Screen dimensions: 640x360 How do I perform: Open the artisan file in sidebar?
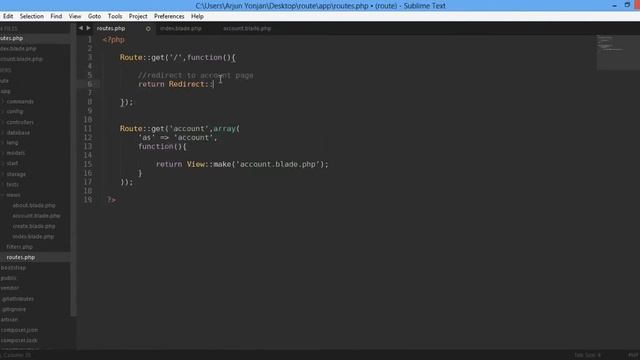point(9,320)
